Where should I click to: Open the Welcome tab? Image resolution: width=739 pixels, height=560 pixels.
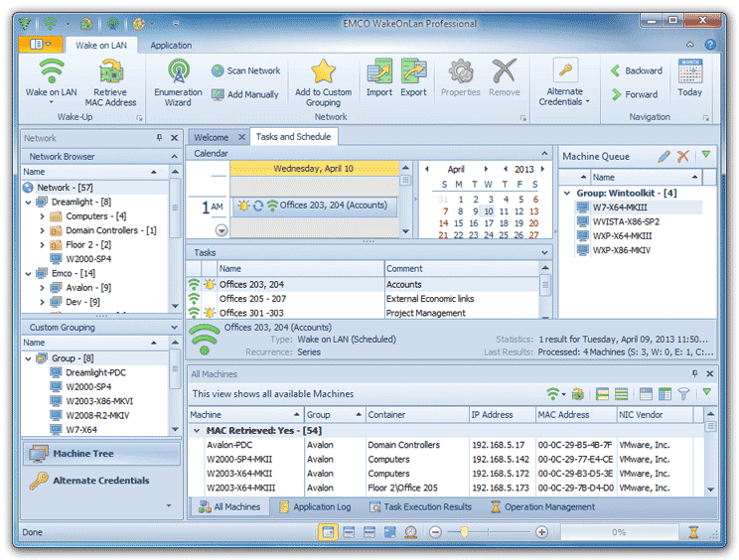pyautogui.click(x=212, y=137)
